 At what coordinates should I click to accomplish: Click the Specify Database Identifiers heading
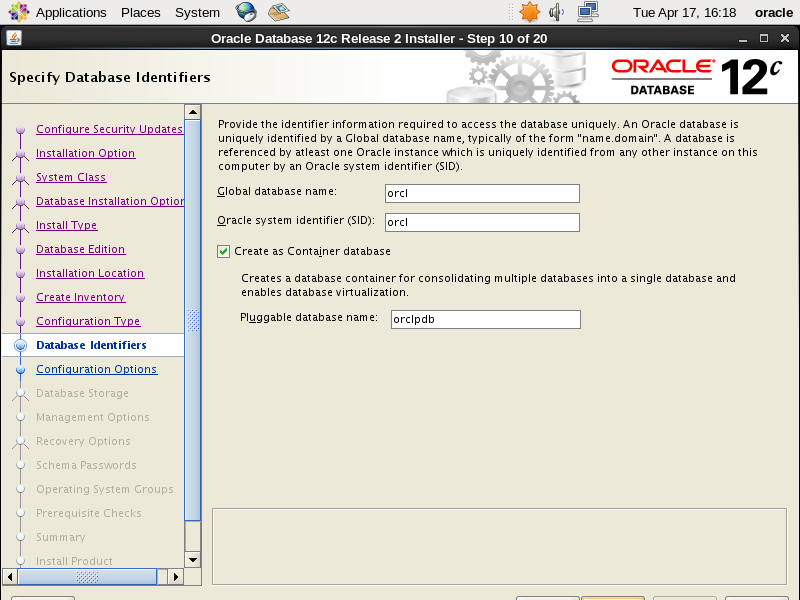(x=110, y=77)
